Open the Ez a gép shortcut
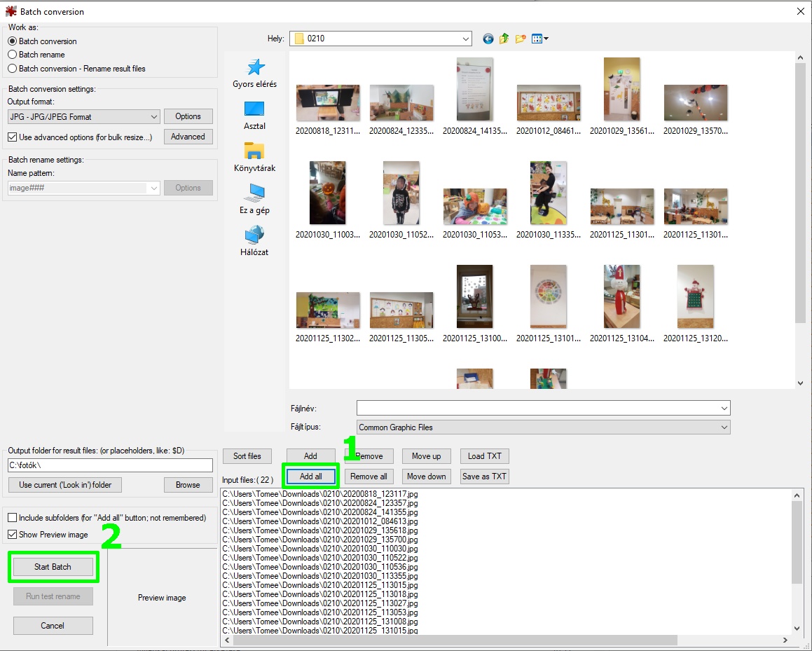This screenshot has width=812, height=651. click(x=254, y=200)
